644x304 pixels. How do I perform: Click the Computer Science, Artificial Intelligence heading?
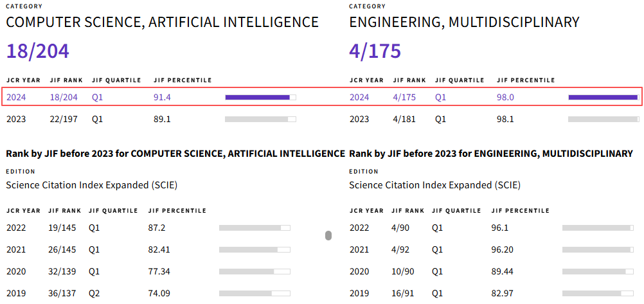tap(162, 22)
